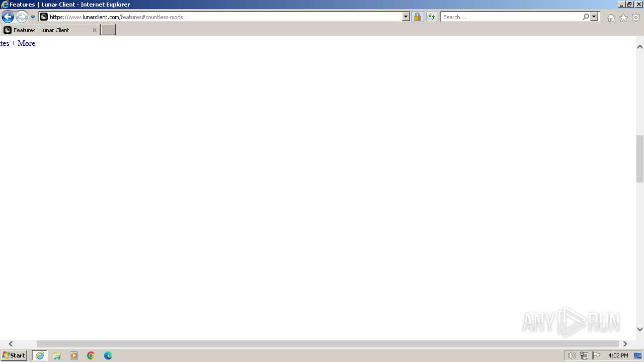This screenshot has width=644, height=362.
Task: Click the horizontal scrollbar left arrow
Action: coord(11,344)
